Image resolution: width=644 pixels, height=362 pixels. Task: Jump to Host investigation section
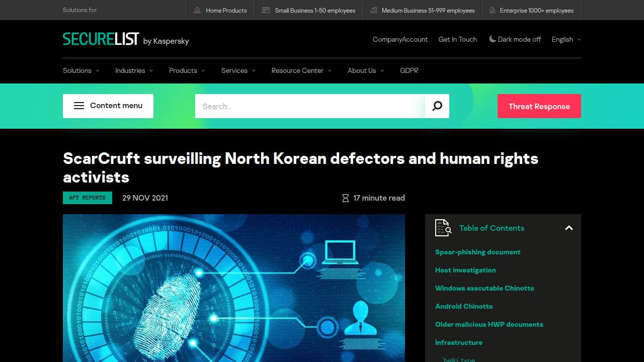click(x=465, y=270)
